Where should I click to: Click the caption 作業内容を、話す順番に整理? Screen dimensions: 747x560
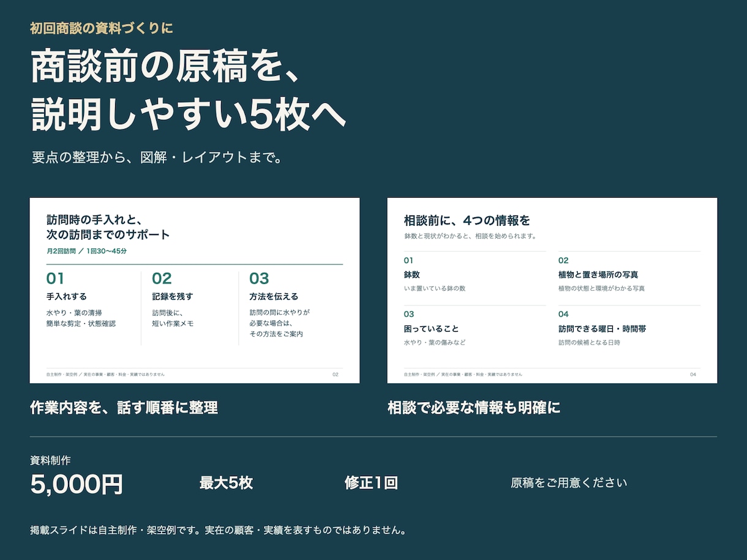pyautogui.click(x=124, y=408)
